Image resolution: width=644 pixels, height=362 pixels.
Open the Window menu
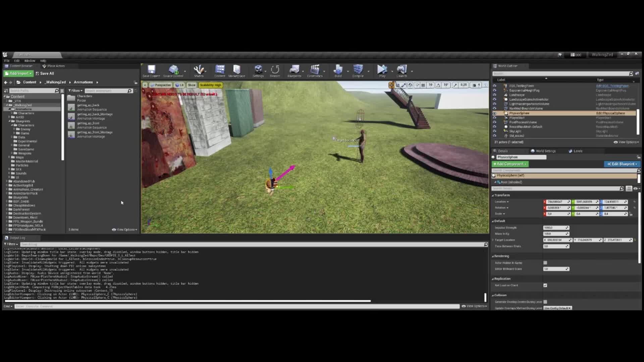pyautogui.click(x=30, y=61)
